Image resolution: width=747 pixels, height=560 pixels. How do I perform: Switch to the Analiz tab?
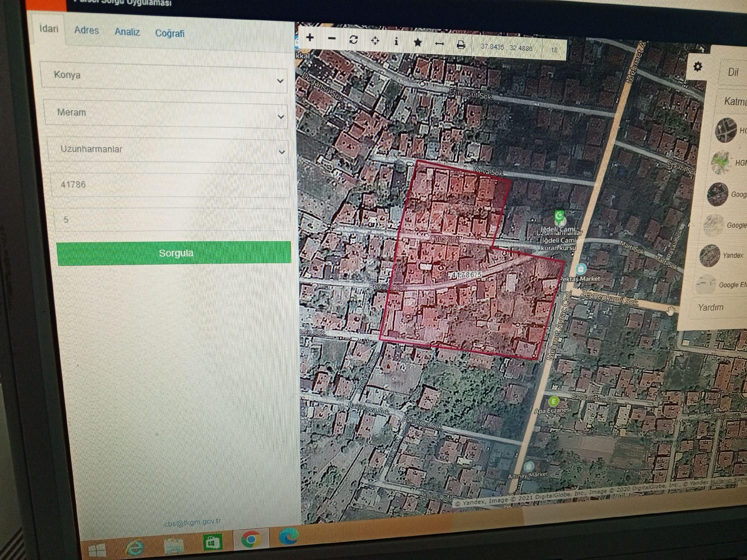click(x=127, y=31)
